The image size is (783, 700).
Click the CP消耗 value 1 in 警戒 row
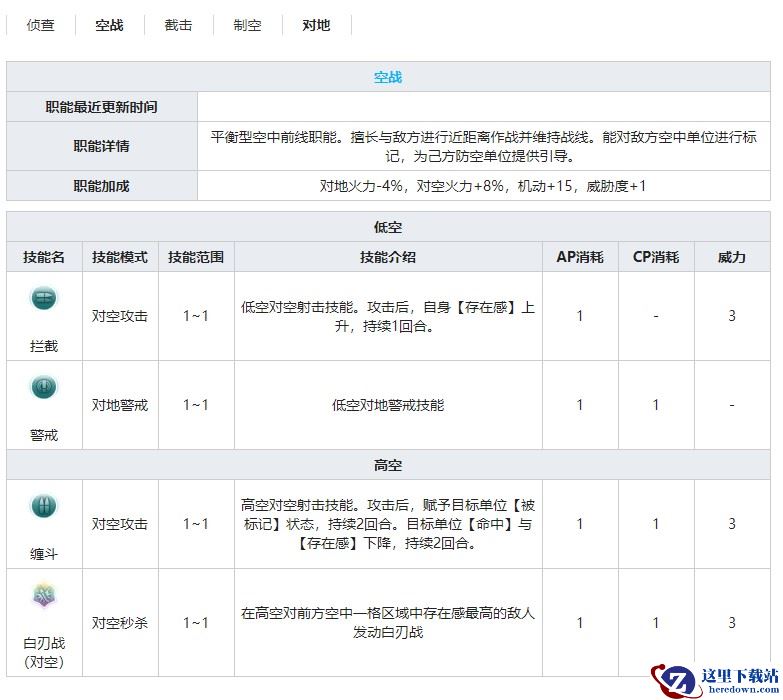[x=656, y=405]
